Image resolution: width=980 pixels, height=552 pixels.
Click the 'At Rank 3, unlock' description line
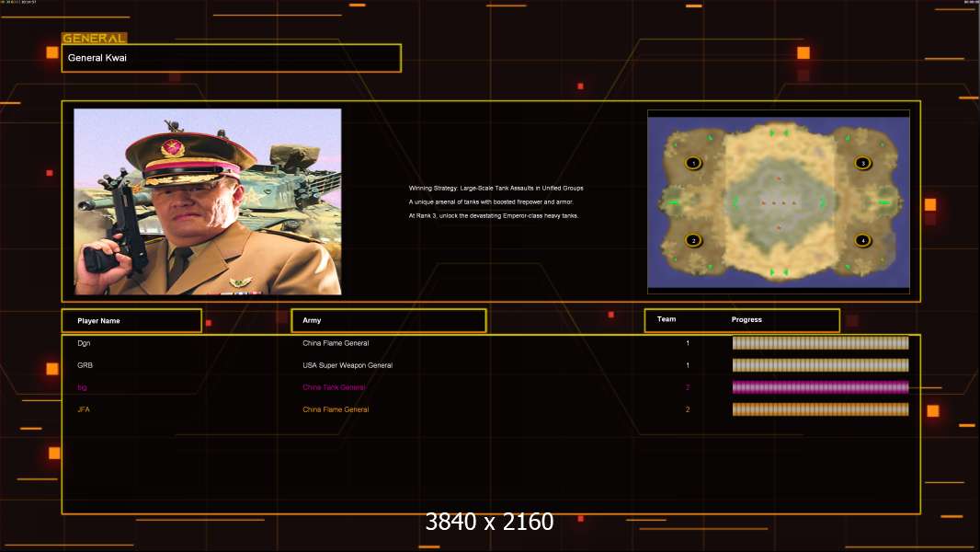click(x=494, y=215)
